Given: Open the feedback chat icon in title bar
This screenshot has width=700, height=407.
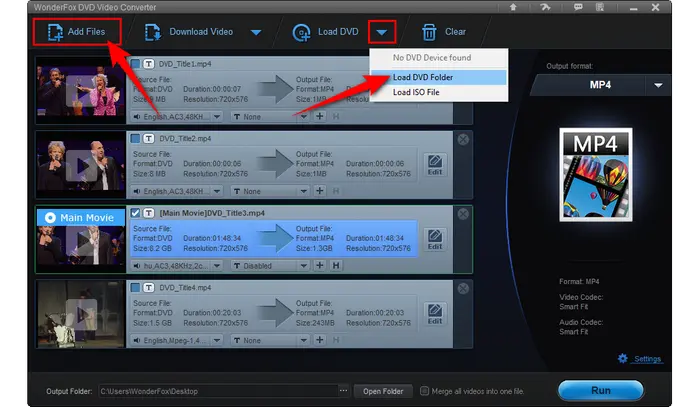Looking at the screenshot, I should 578,7.
